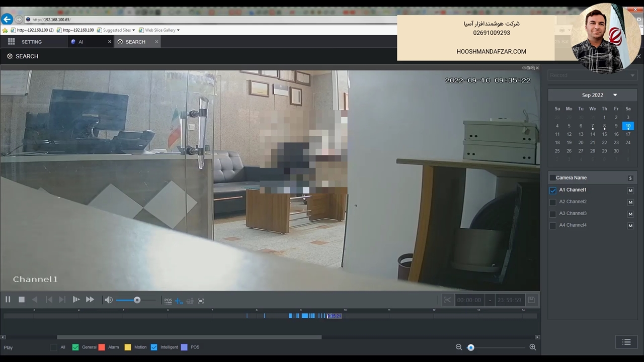Click the fullscreen icon in playback bar
Image resolution: width=644 pixels, height=362 pixels.
click(201, 301)
